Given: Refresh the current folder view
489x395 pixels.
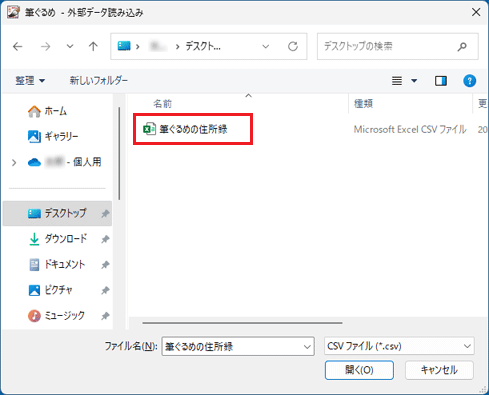Looking at the screenshot, I should tap(293, 46).
